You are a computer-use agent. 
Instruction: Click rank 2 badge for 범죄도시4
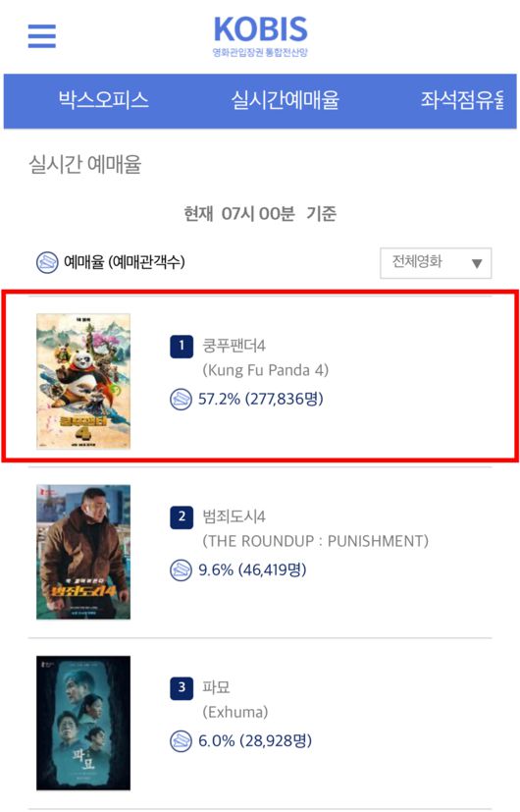[182, 517]
